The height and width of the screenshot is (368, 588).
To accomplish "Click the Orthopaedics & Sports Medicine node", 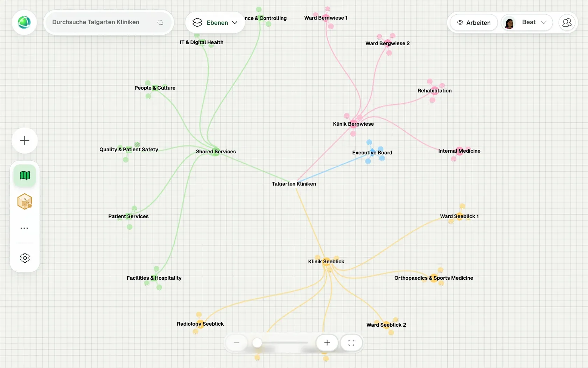I will 434,278.
